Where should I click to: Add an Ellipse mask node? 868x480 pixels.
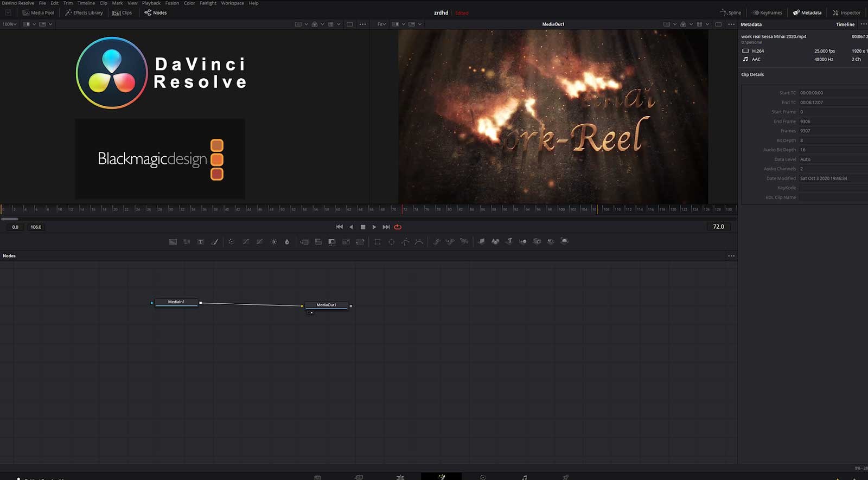click(391, 242)
